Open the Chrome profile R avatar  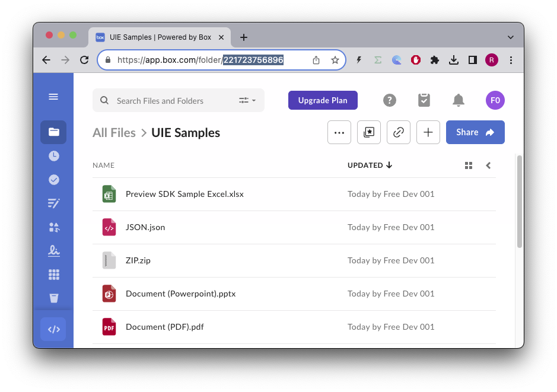click(x=492, y=60)
